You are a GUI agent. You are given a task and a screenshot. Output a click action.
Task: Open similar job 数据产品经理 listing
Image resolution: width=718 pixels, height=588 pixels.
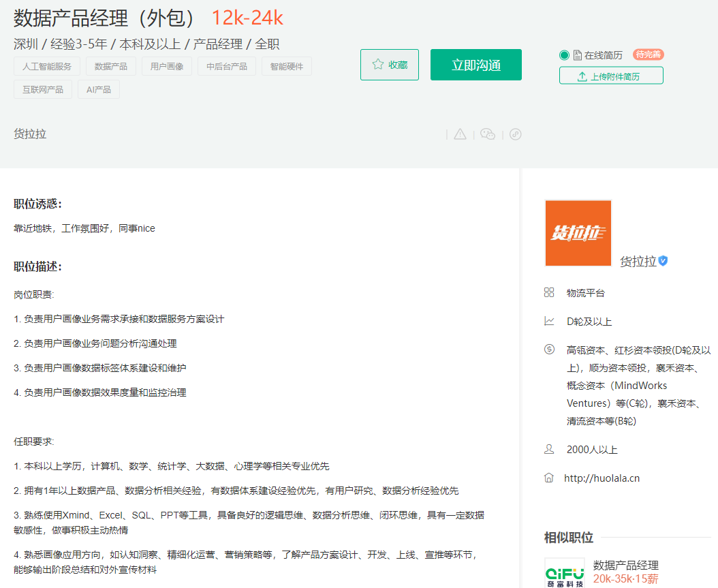point(625,565)
